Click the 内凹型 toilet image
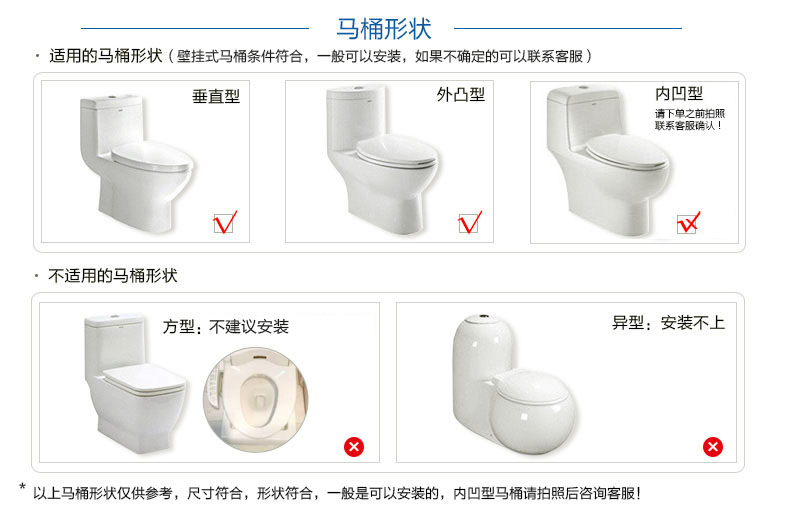Screen dimensions: 790x520 (609, 161)
